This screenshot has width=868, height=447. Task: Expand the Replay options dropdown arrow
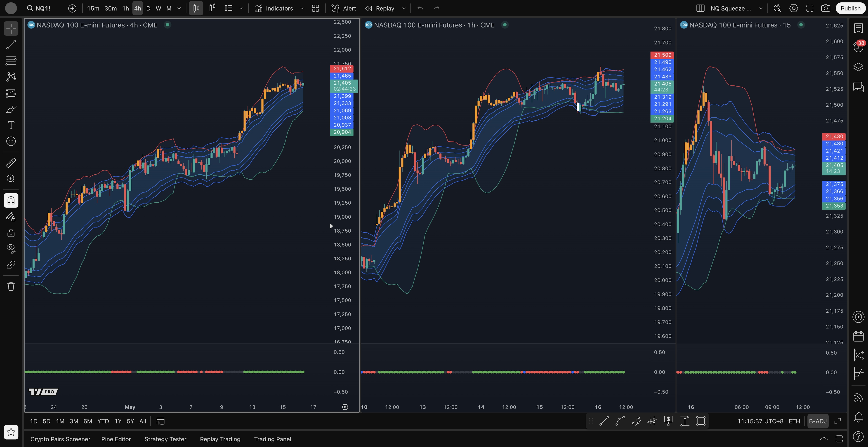coord(403,8)
